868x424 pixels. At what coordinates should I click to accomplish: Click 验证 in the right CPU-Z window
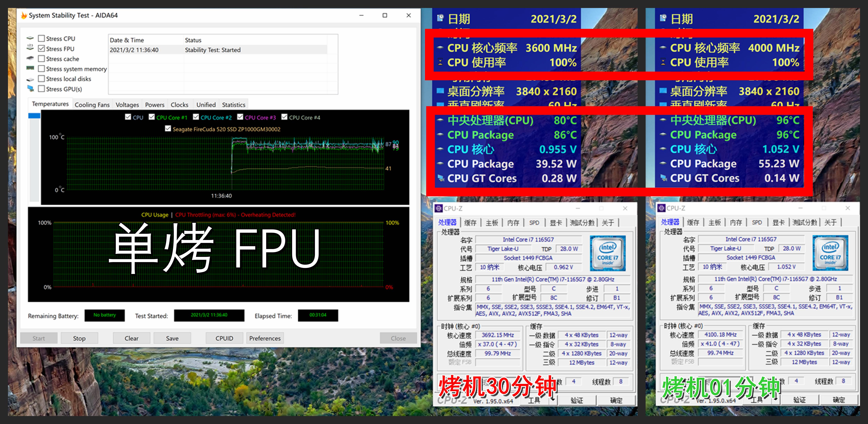coord(799,400)
